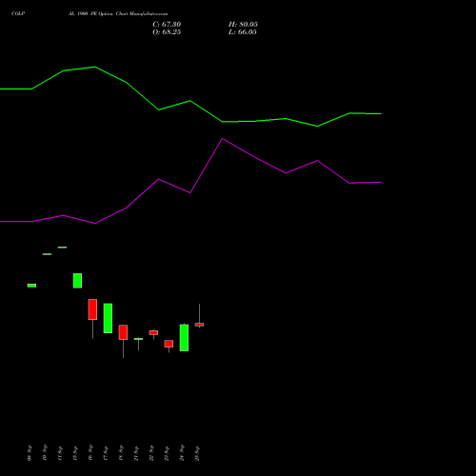Image resolution: width=476 pixels, height=476 pixels.
Task: Select the green candle for 08 Sep
Action: point(31,286)
